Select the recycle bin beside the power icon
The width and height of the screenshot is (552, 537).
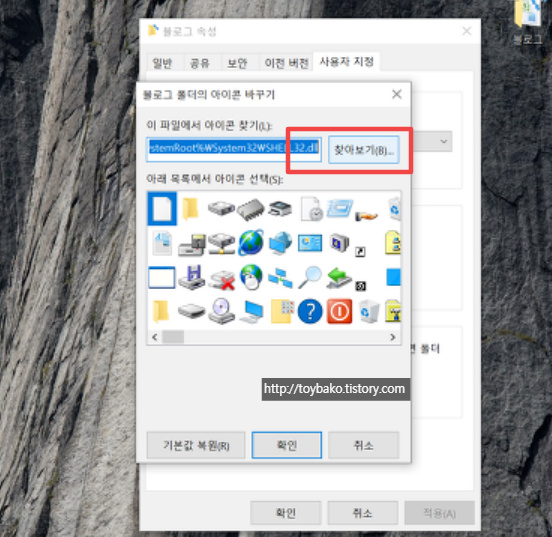[x=369, y=311]
